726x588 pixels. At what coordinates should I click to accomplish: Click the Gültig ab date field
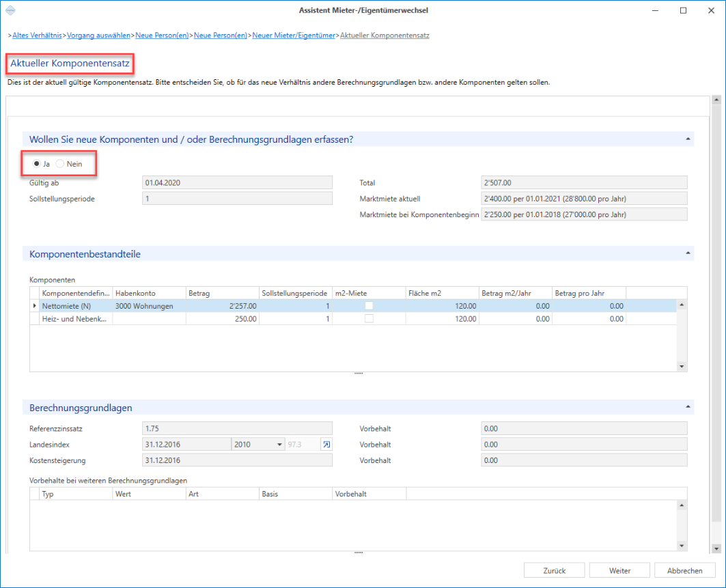point(237,183)
